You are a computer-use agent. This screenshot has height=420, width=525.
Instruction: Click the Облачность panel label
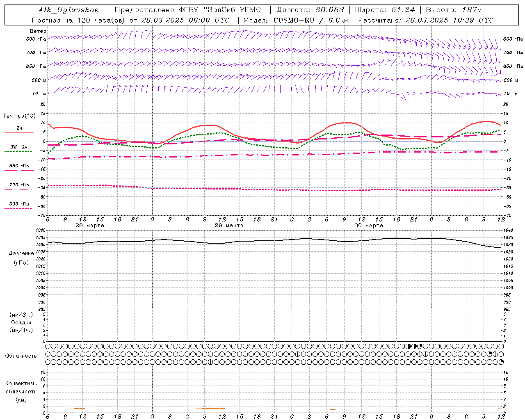21,356
